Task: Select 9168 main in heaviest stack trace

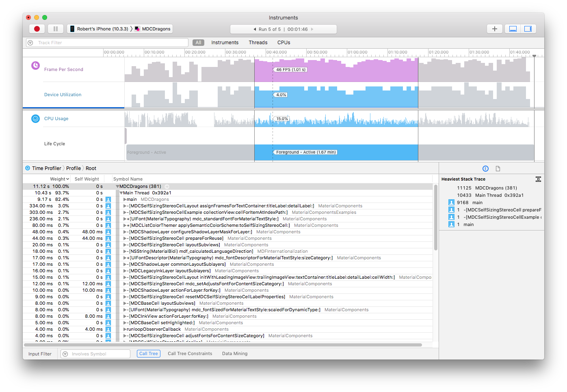Action: coord(470,202)
